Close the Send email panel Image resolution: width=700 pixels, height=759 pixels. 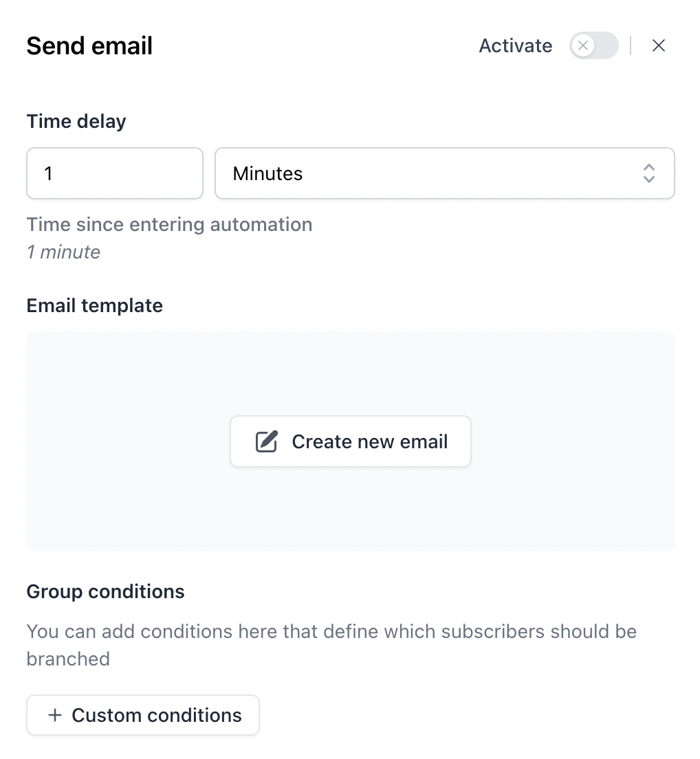pos(658,45)
